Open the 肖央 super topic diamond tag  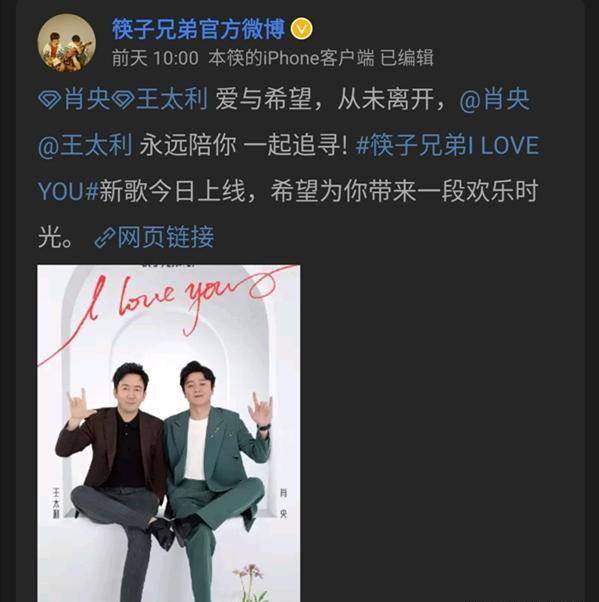pos(74,99)
